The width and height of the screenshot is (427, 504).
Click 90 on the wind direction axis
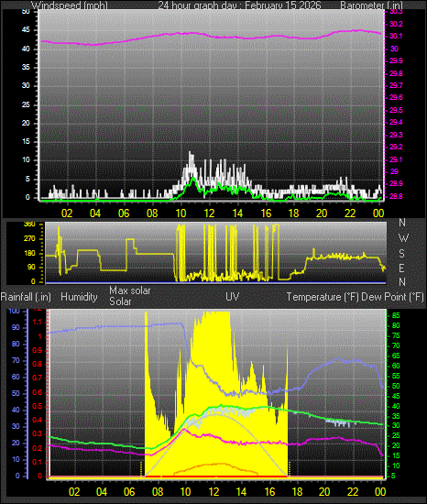pos(31,268)
